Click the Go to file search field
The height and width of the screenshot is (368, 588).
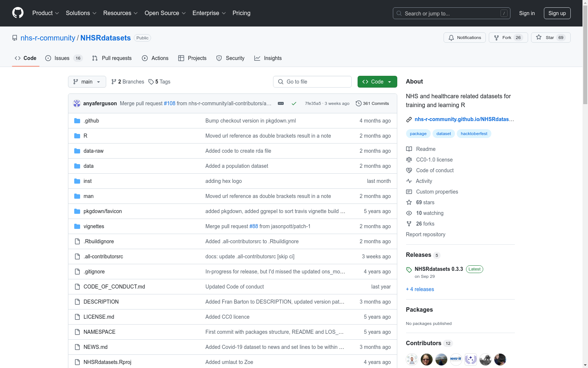(312, 82)
